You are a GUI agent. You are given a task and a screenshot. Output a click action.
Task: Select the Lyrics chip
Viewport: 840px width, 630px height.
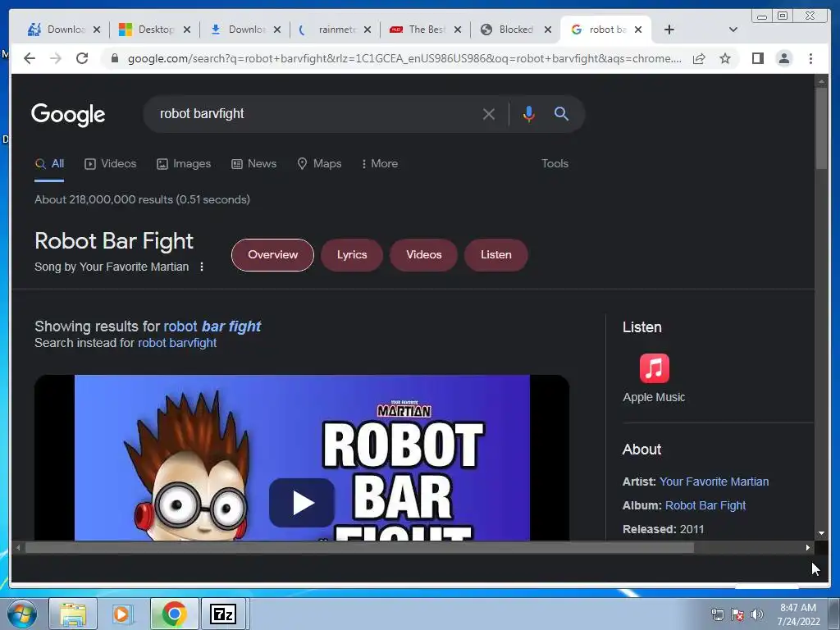pyautogui.click(x=352, y=255)
